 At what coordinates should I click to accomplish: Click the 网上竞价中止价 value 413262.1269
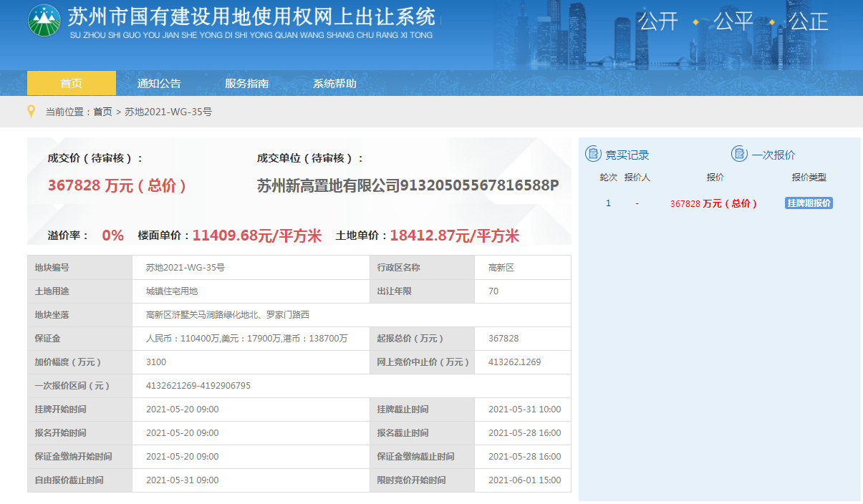[x=514, y=362]
